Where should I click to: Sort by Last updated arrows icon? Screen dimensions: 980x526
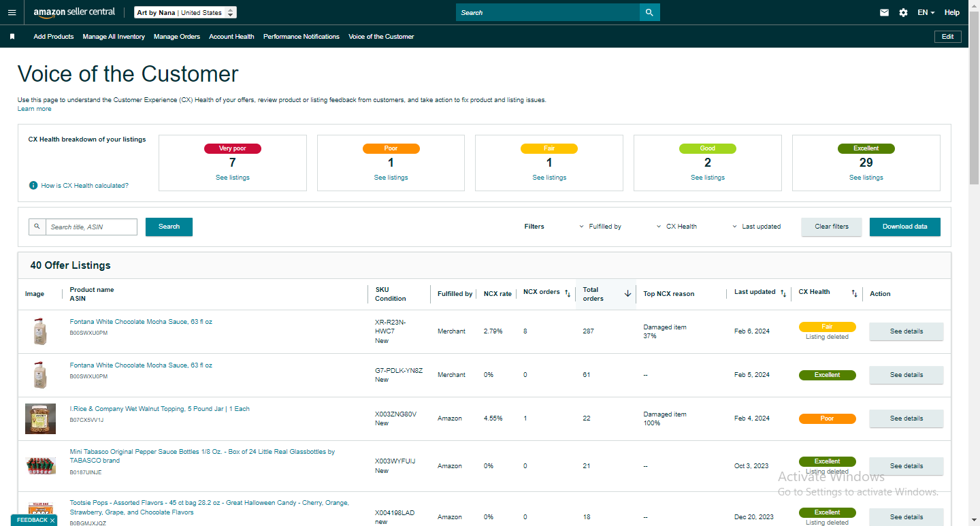point(783,293)
